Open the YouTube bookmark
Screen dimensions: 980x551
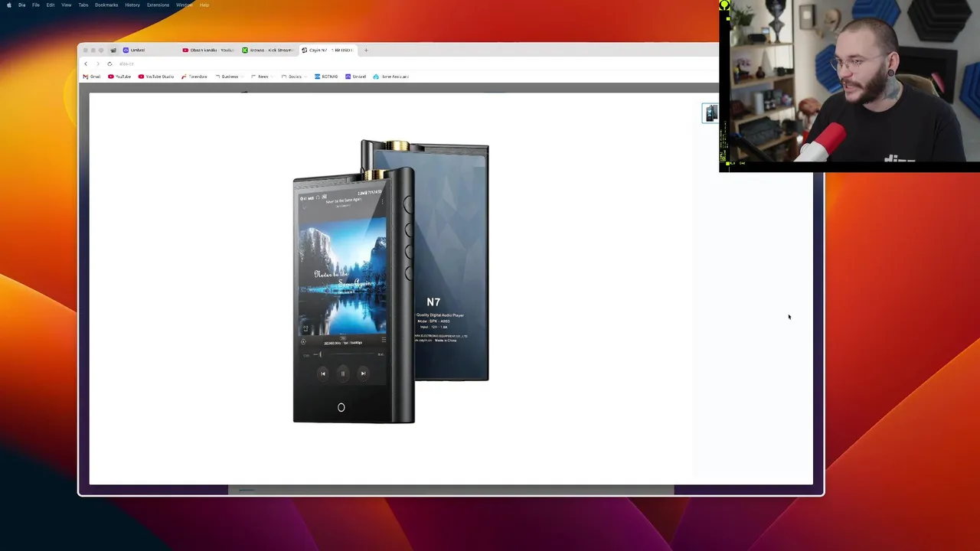(x=119, y=77)
